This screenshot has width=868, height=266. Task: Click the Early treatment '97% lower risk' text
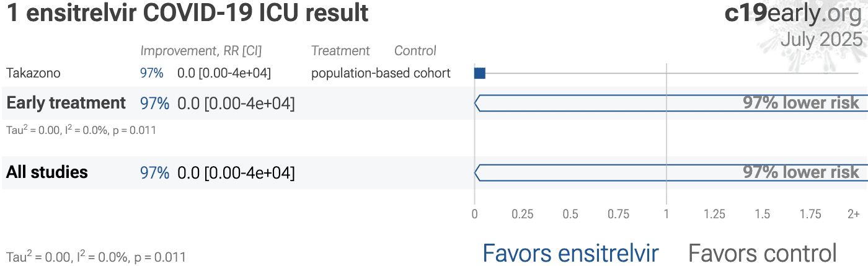click(x=801, y=103)
